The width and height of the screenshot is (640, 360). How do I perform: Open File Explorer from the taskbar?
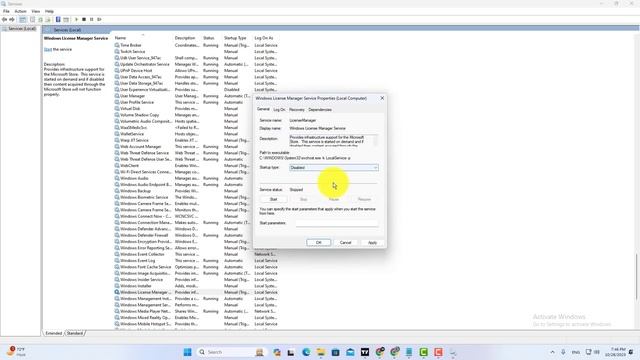(321, 352)
